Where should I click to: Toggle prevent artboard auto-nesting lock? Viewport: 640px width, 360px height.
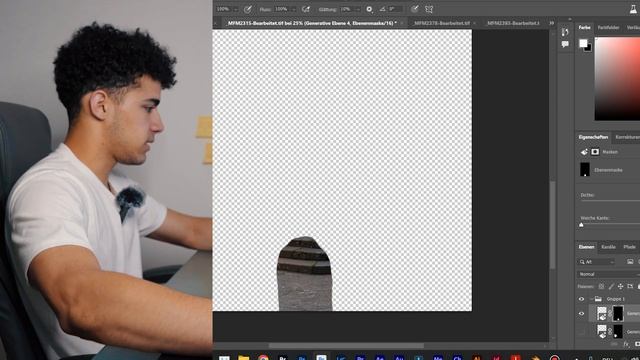[x=630, y=287]
